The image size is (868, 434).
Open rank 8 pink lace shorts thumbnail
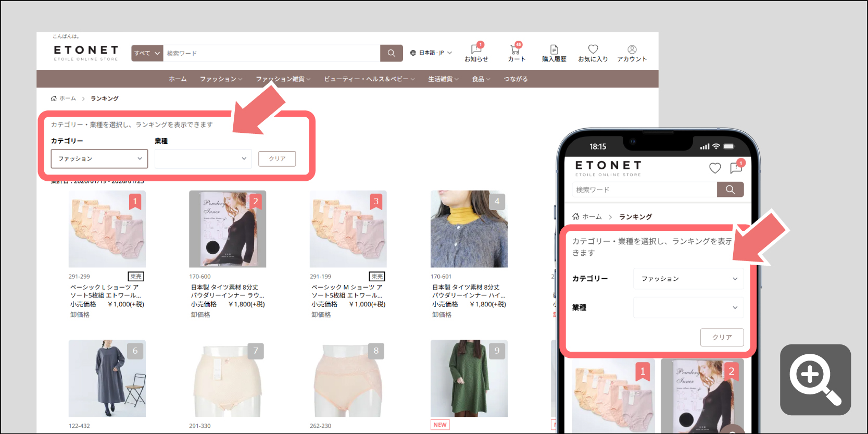coord(348,378)
